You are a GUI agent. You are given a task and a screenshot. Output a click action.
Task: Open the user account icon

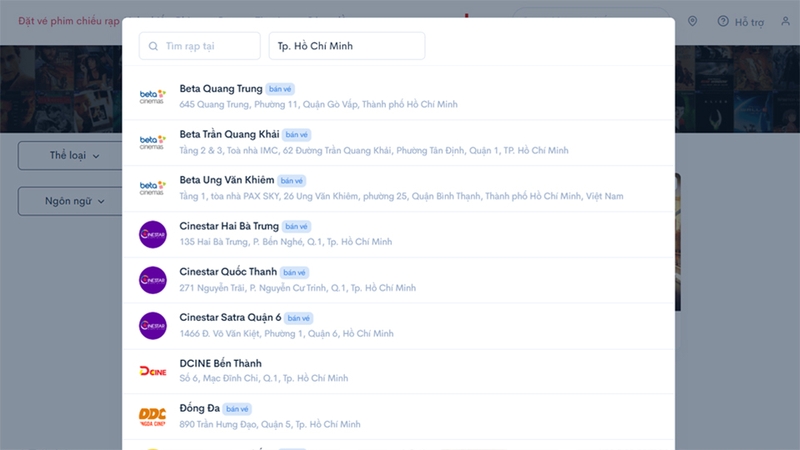786,21
